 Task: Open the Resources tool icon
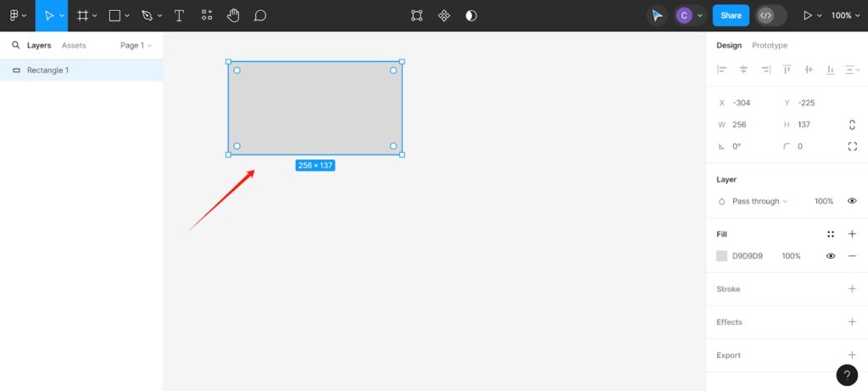tap(207, 15)
